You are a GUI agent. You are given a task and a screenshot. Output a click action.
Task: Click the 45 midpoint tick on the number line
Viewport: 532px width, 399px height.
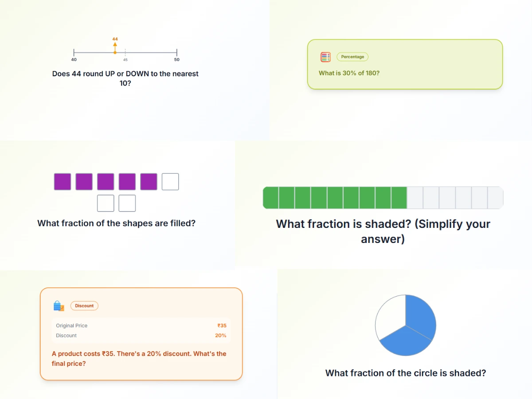click(125, 53)
